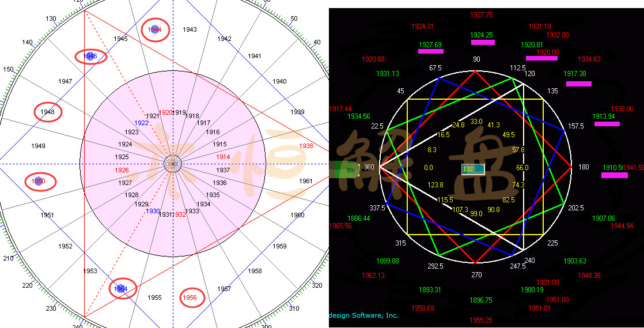Click year 1955 in the outer ring
Image resolution: width=644 pixels, height=328 pixels.
pos(154,297)
